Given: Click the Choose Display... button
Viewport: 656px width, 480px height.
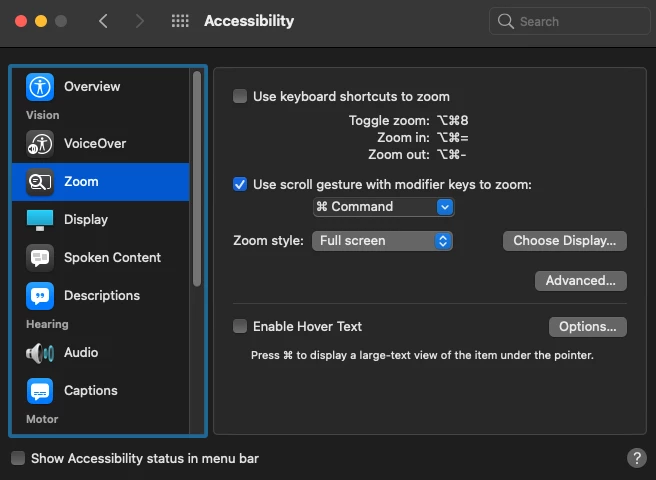Looking at the screenshot, I should (x=565, y=241).
